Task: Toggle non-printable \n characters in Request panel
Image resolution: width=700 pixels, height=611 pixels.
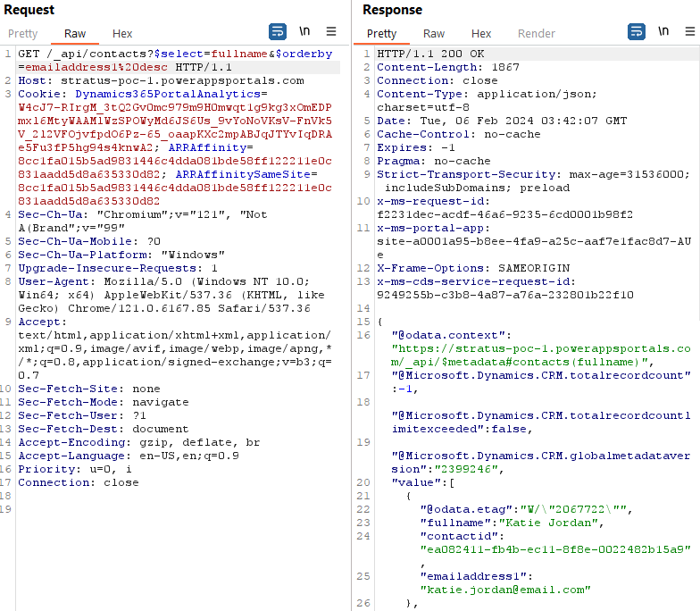Action: (304, 31)
